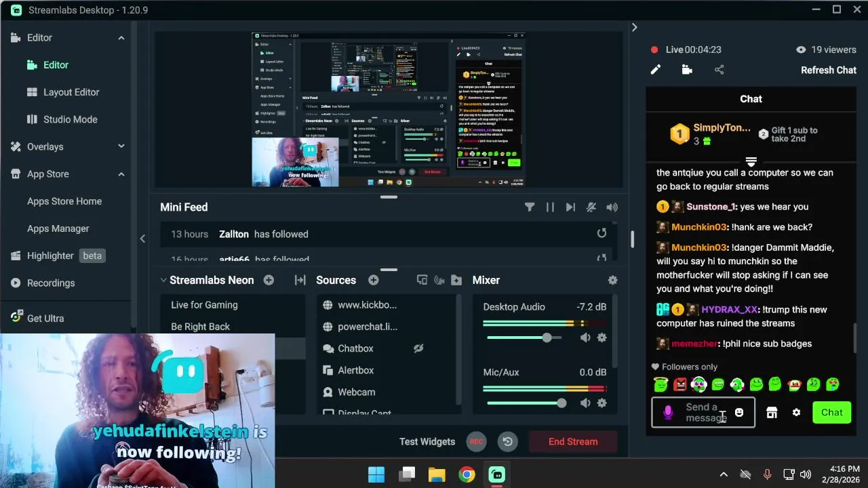This screenshot has height=488, width=868.
Task: Click the Sources icon left of the add-folder icon
Action: pos(439,280)
